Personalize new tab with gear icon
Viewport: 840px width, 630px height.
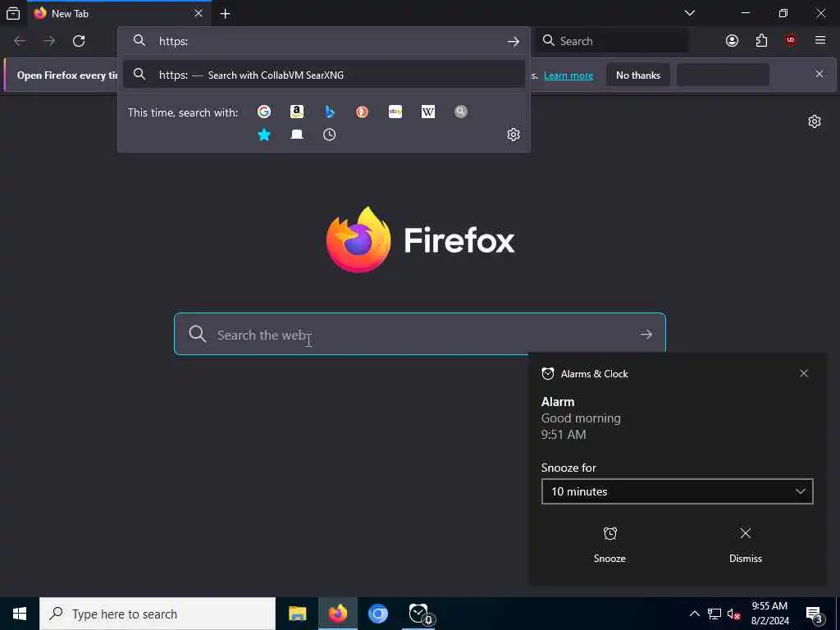(x=815, y=121)
